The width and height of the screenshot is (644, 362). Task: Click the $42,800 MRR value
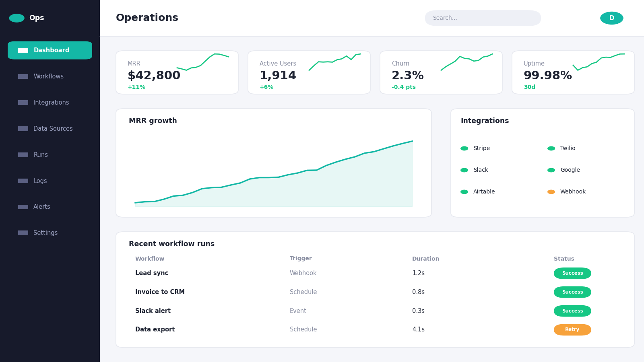click(x=154, y=76)
